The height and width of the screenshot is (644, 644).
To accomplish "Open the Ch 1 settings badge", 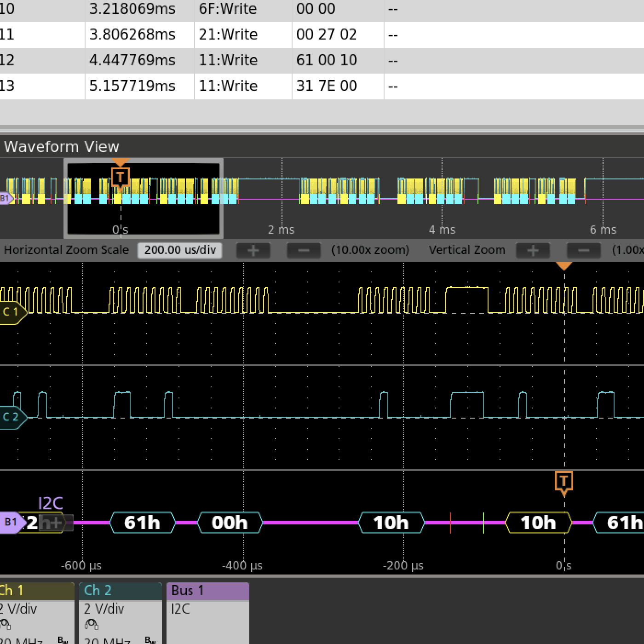I will pyautogui.click(x=36, y=613).
